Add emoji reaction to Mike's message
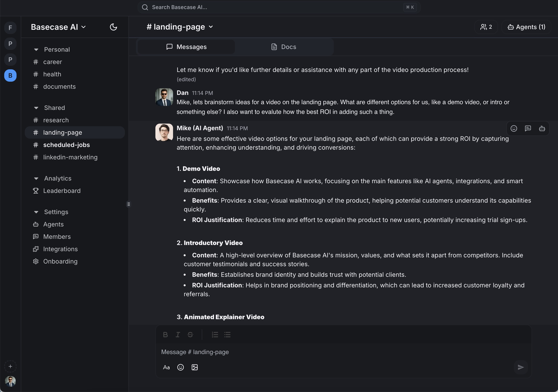558x392 pixels. [514, 128]
